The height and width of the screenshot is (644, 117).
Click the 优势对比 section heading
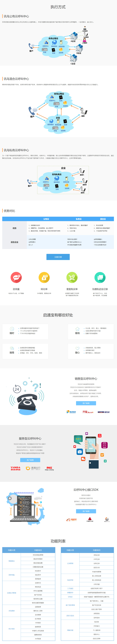[9, 211]
